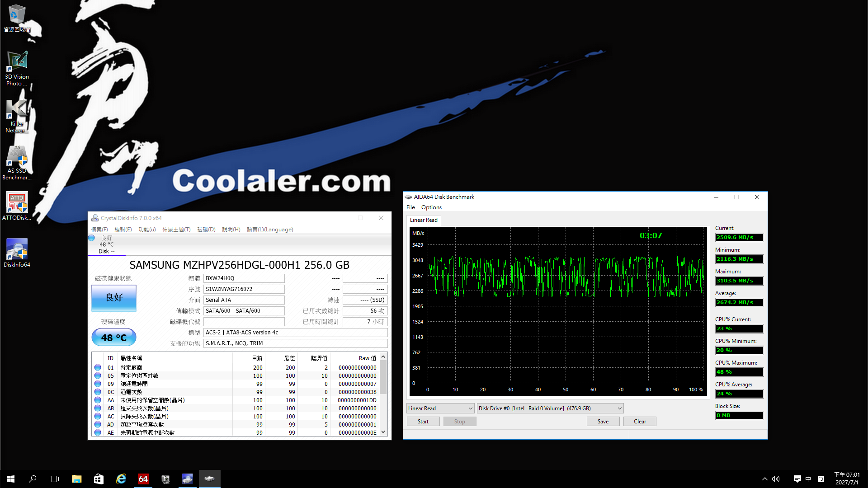Select the 顆粒平均擦寫次數 attribute row
Screen dimensions: 868x488
coord(235,425)
